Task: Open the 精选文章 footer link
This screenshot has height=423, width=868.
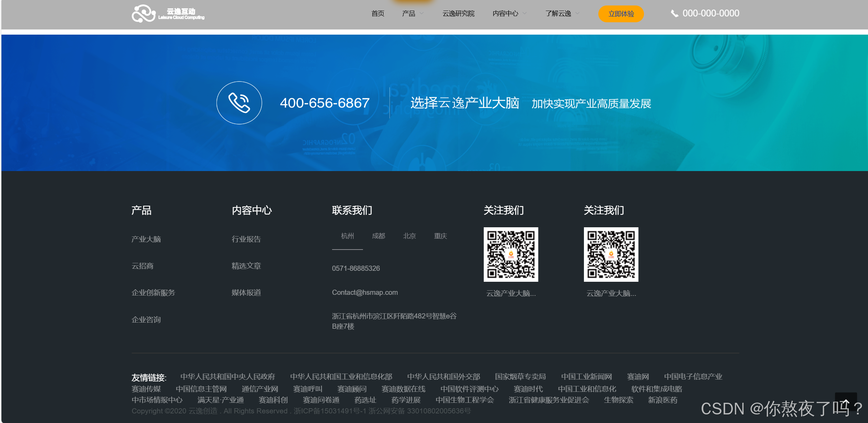Action: [246, 266]
